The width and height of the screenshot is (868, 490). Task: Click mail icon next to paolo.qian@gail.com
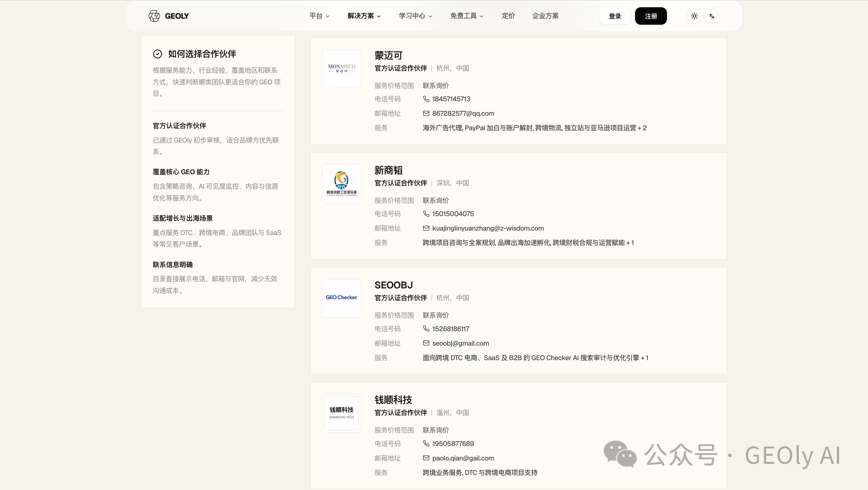[x=426, y=458]
